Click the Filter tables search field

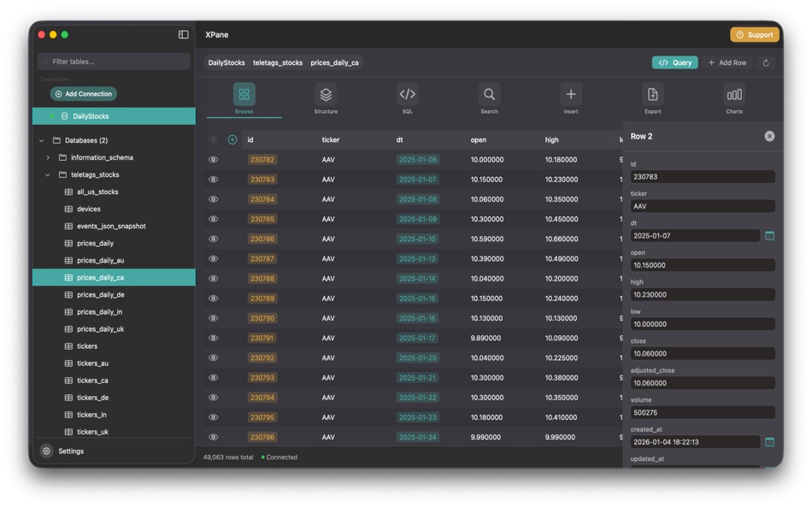click(x=114, y=61)
